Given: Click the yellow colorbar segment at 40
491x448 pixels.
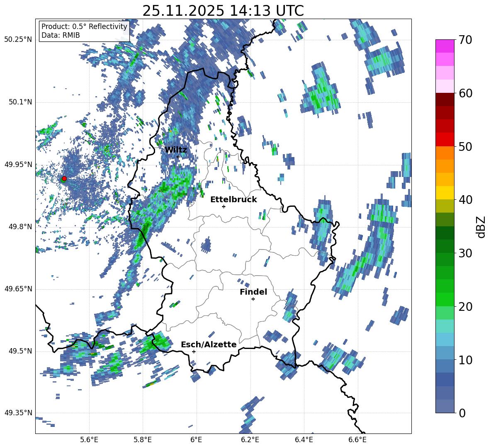Looking at the screenshot, I should (445, 193).
